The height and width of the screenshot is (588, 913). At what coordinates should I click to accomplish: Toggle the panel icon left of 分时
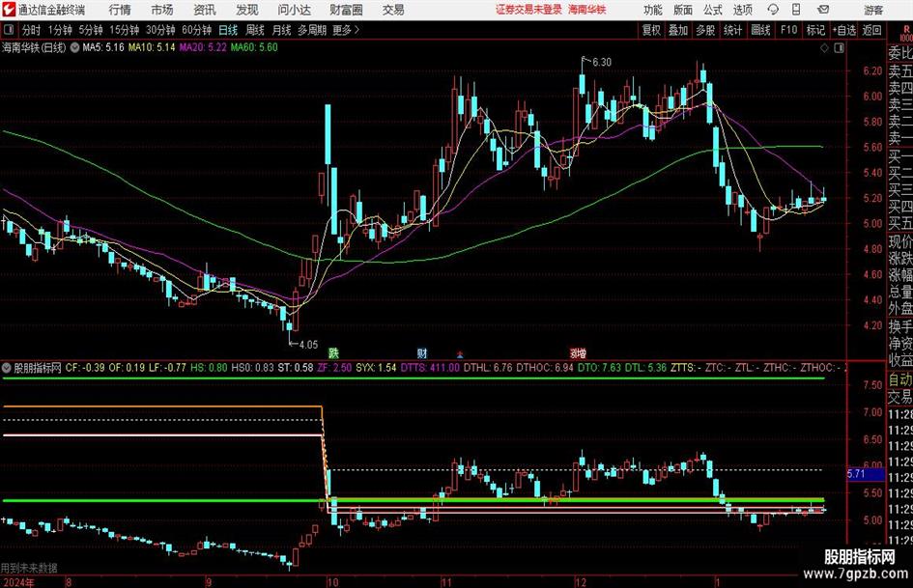point(8,30)
